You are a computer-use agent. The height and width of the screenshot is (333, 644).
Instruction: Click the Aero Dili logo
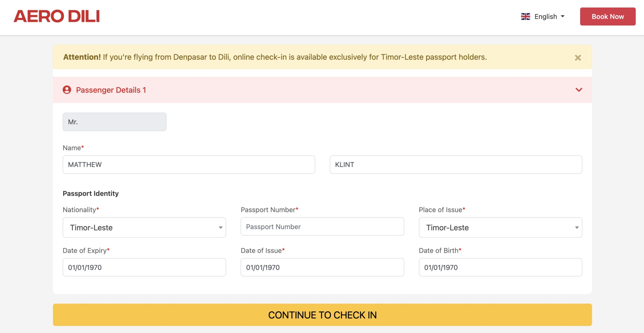[57, 16]
